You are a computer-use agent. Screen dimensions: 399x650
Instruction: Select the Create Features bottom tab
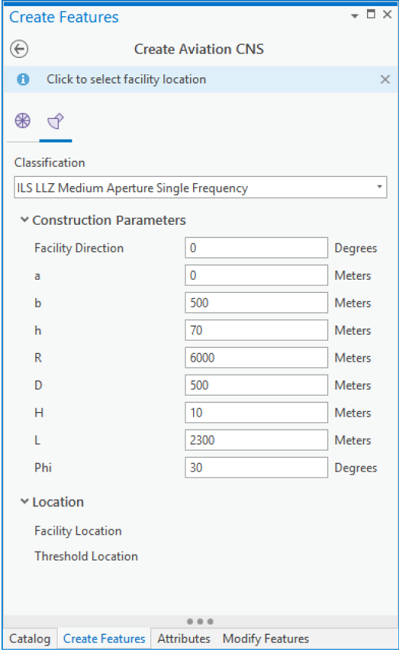pos(104,638)
